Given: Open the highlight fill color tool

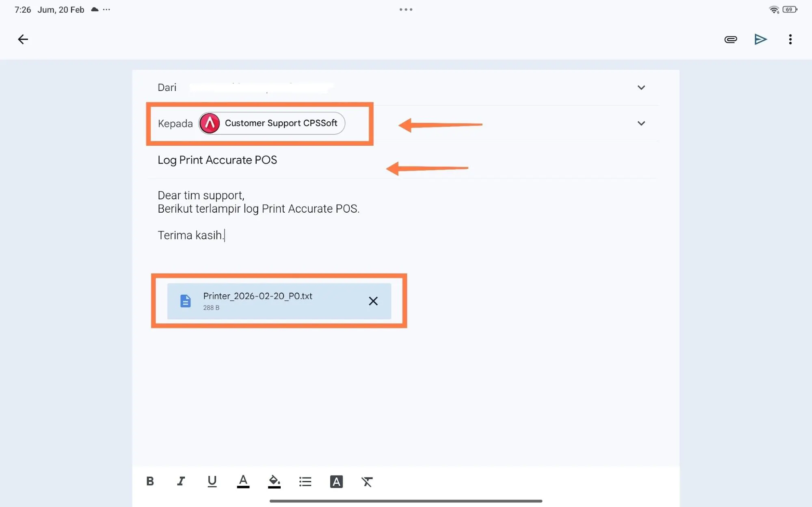Looking at the screenshot, I should tap(274, 481).
